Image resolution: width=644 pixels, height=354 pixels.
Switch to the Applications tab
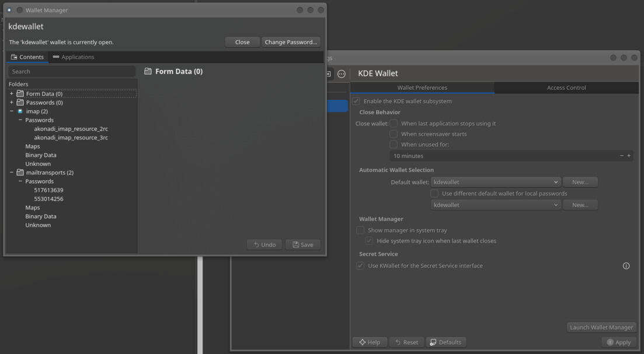pos(74,57)
